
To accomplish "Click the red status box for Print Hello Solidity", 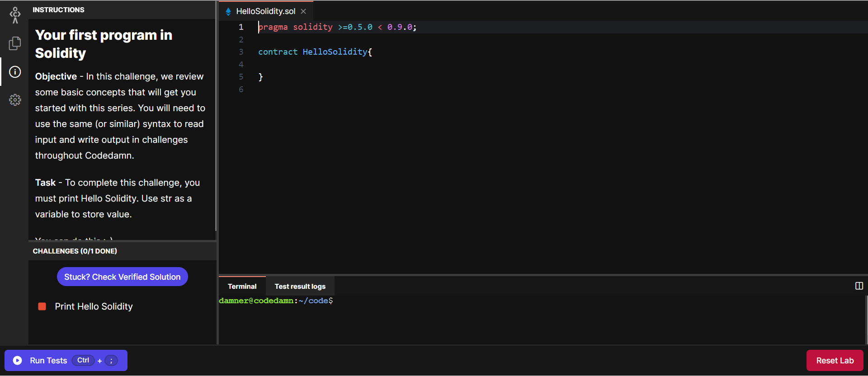I will pyautogui.click(x=42, y=306).
